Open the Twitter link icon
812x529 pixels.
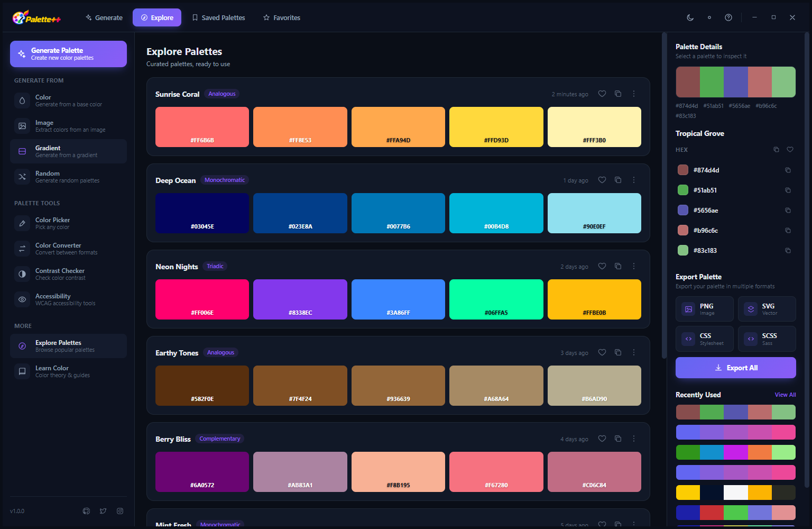coord(103,511)
